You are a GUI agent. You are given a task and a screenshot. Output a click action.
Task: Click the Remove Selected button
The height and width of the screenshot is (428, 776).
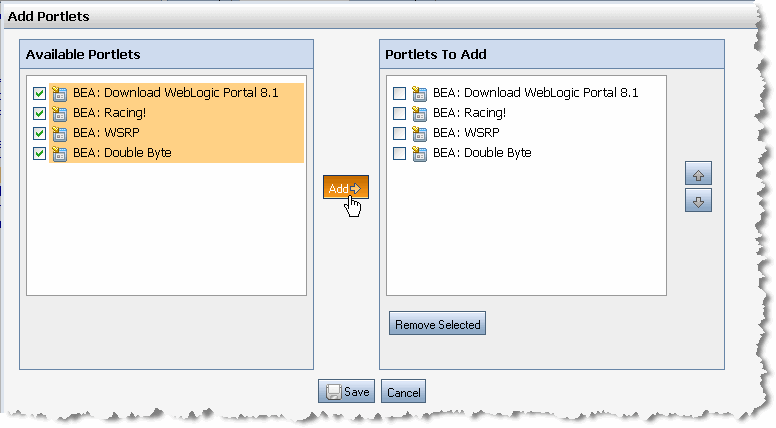pos(437,324)
